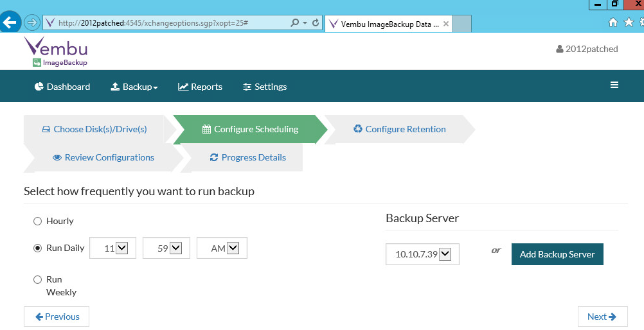Open the minute dropdown showing 59
The height and width of the screenshot is (330, 644).
coord(166,248)
